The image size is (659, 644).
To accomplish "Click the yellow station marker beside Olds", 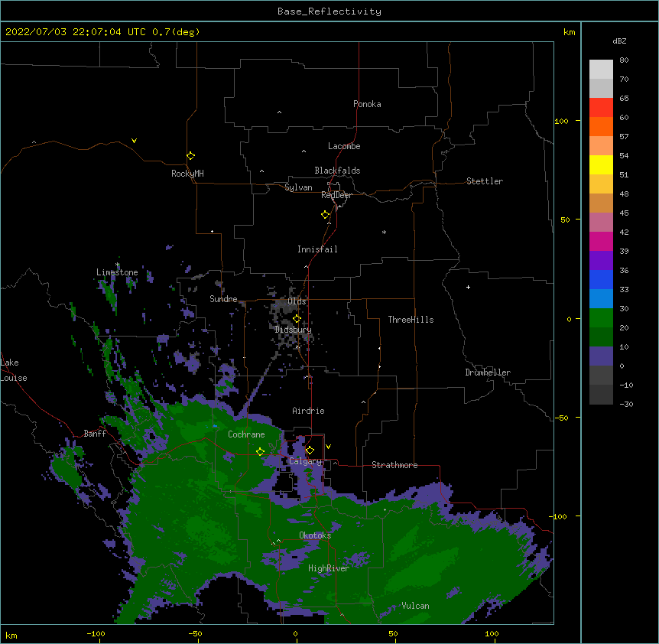I will tap(297, 319).
